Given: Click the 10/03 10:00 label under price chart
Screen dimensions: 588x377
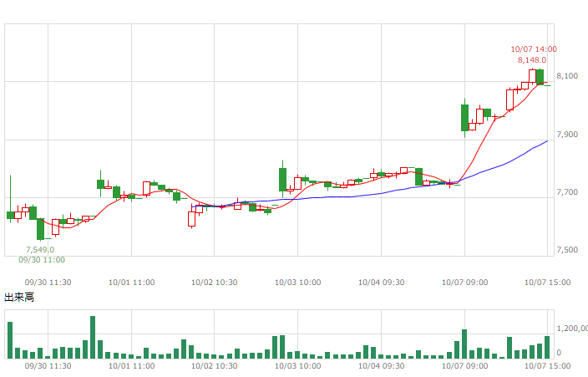Looking at the screenshot, I should pos(297,283).
